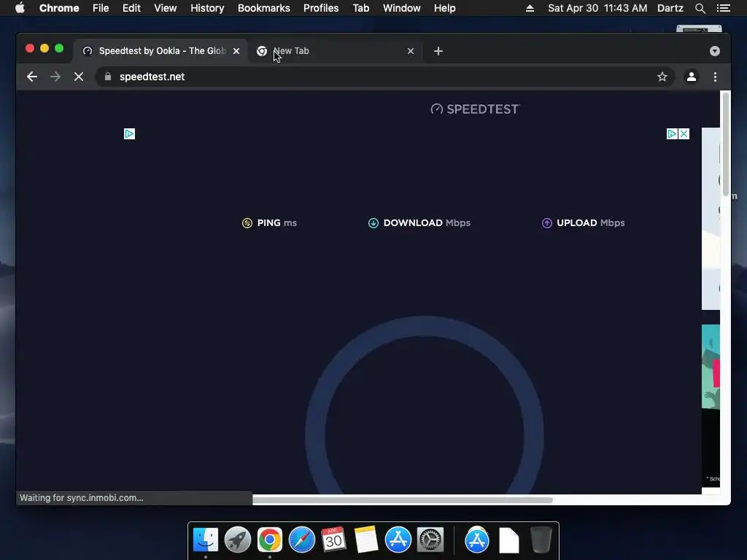Click the right AdChoices triangle icon

672,134
